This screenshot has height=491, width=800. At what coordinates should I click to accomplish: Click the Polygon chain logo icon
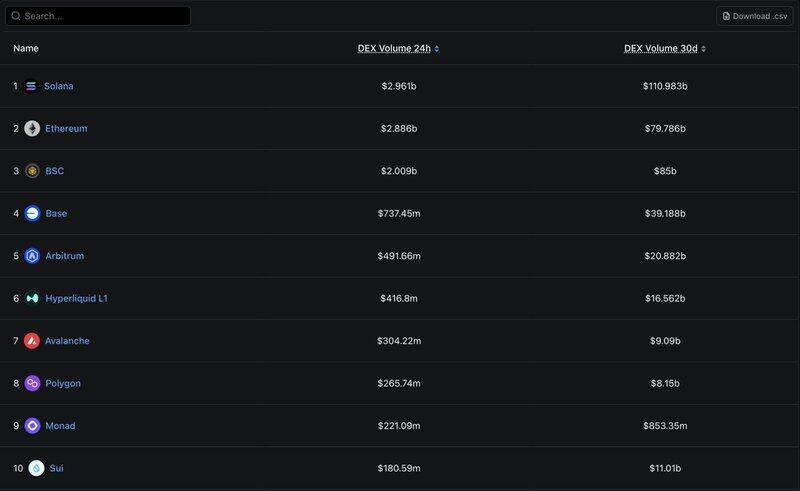(x=32, y=383)
